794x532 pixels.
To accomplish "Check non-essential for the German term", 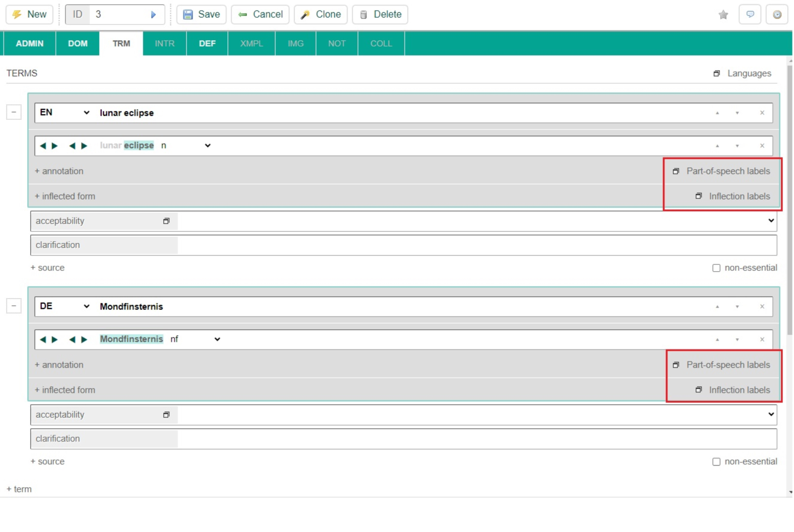I will point(717,461).
